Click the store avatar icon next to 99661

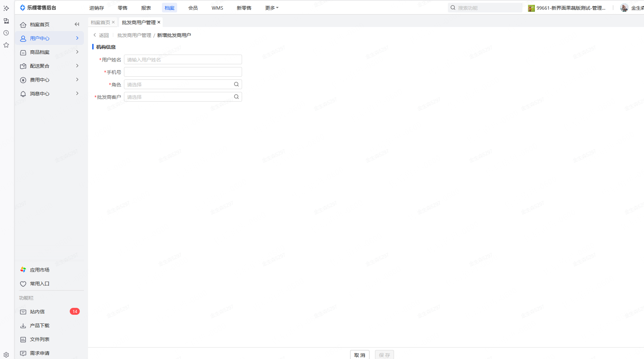point(531,8)
